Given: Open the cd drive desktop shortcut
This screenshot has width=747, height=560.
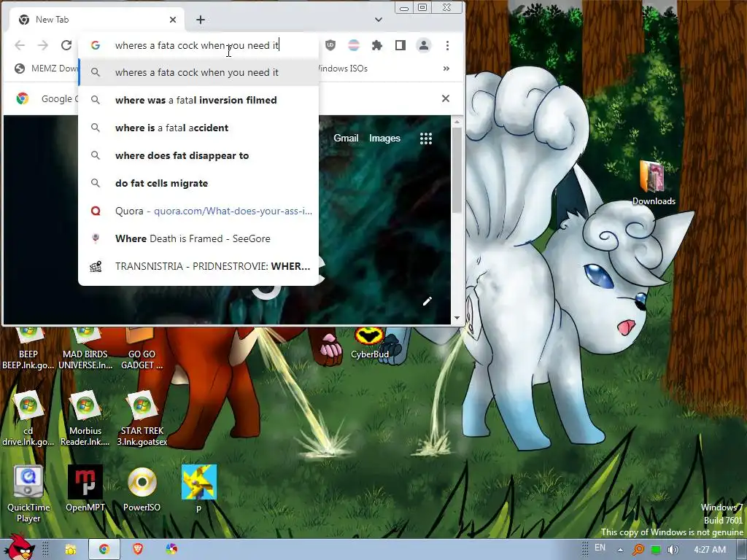Looking at the screenshot, I should (x=28, y=419).
